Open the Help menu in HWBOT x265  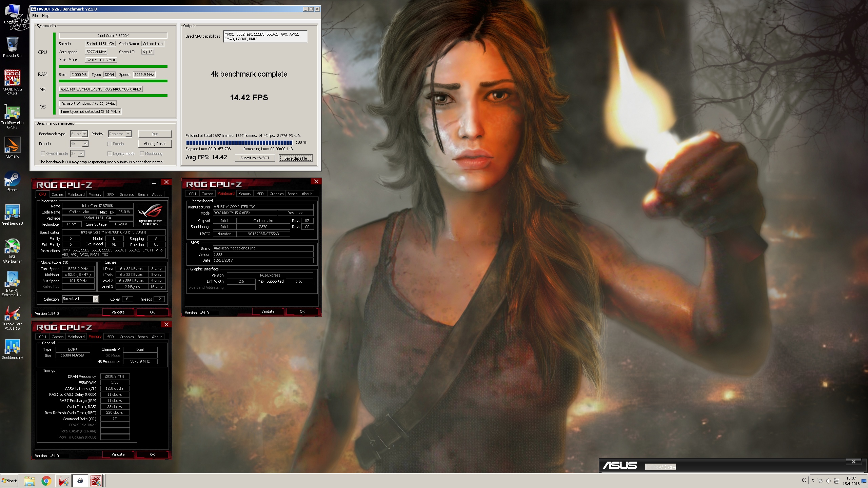(x=45, y=16)
